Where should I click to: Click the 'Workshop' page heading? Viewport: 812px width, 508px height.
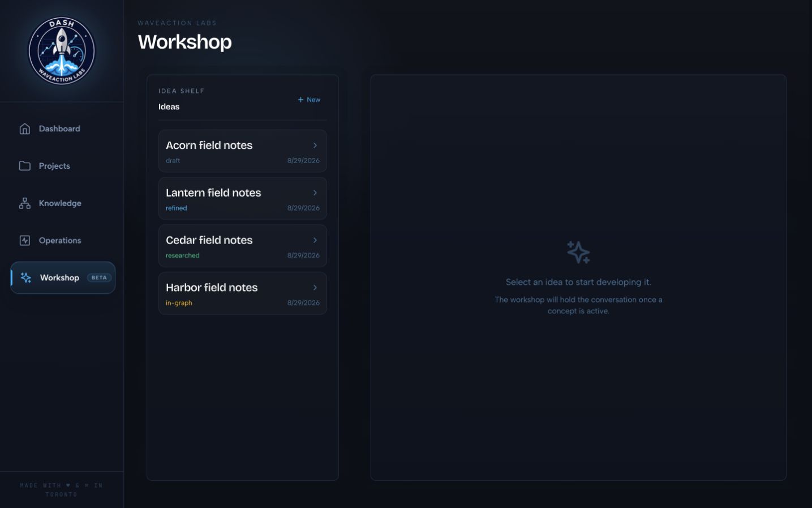coord(185,42)
